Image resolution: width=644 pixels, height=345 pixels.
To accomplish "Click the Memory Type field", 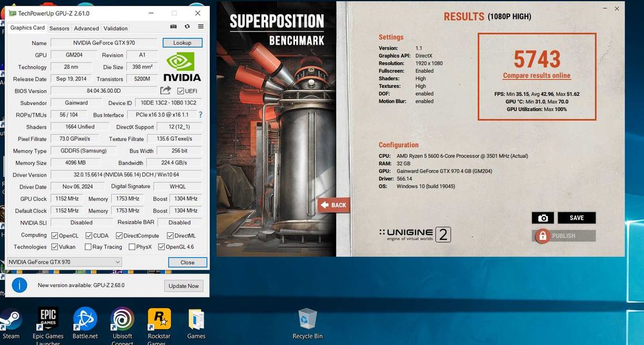I will point(83,151).
